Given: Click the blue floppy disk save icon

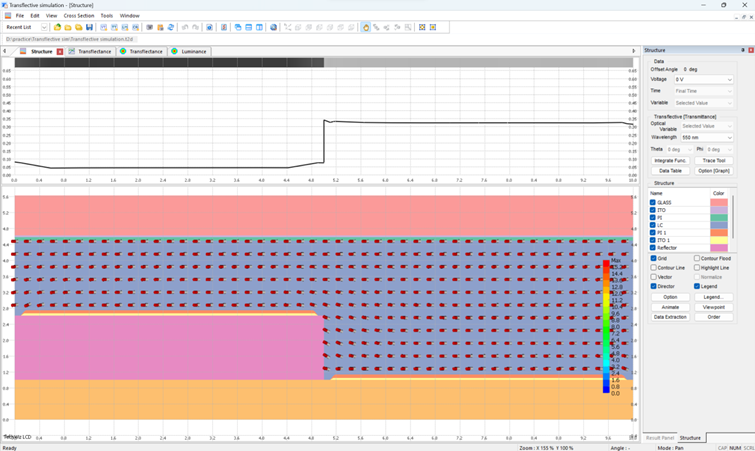Looking at the screenshot, I should click(x=89, y=27).
